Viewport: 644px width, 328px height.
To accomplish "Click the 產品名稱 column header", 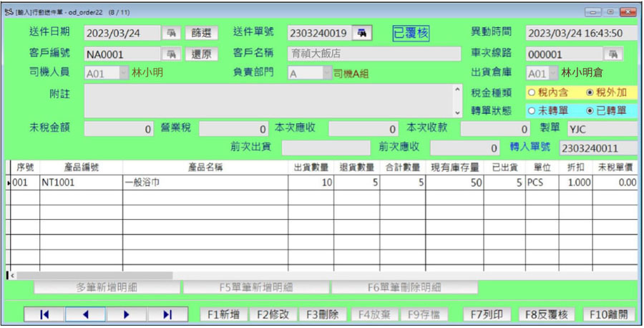I will tap(205, 168).
